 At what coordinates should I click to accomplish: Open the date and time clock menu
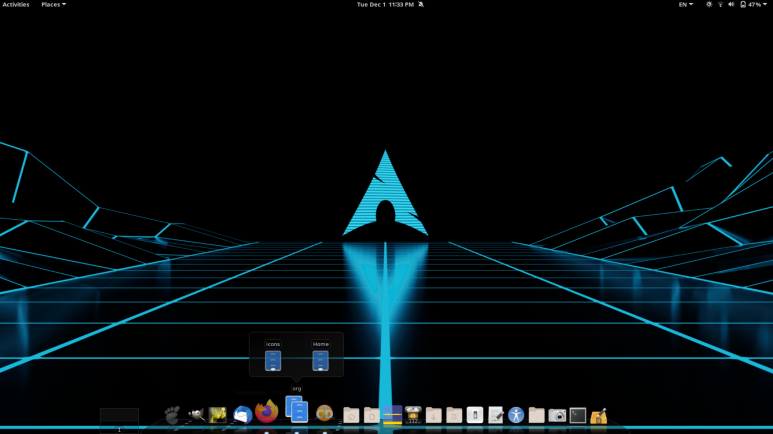coord(385,4)
